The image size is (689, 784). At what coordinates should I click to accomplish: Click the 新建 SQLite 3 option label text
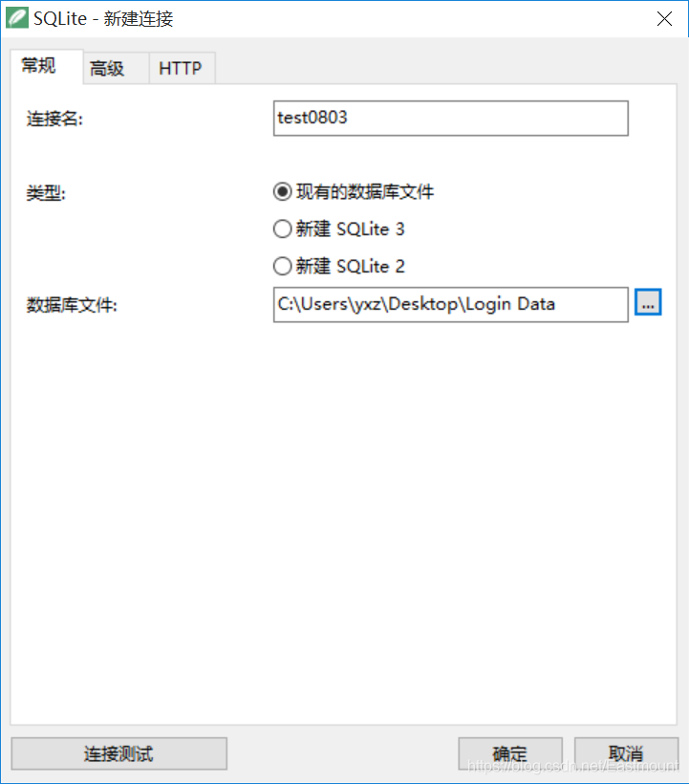click(x=351, y=229)
